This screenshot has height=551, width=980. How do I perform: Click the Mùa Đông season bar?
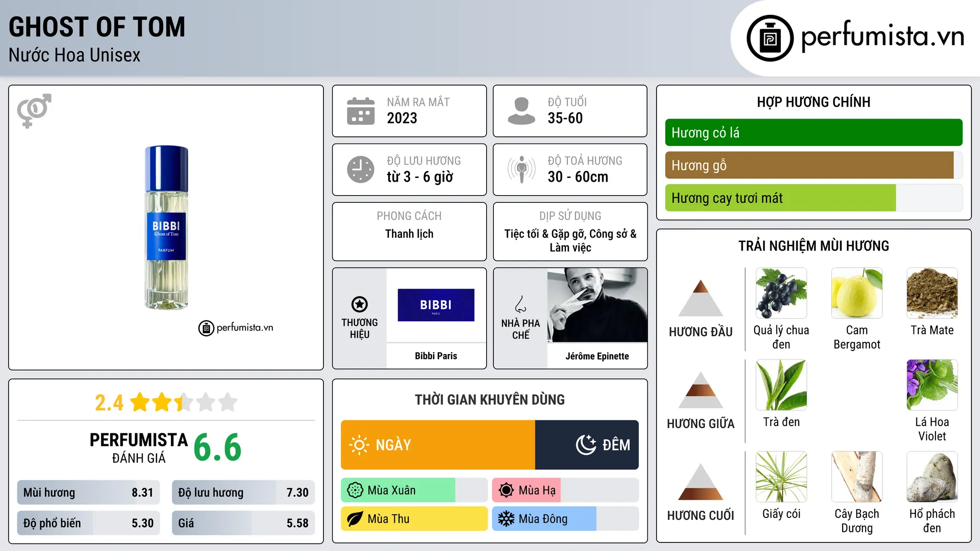[565, 519]
